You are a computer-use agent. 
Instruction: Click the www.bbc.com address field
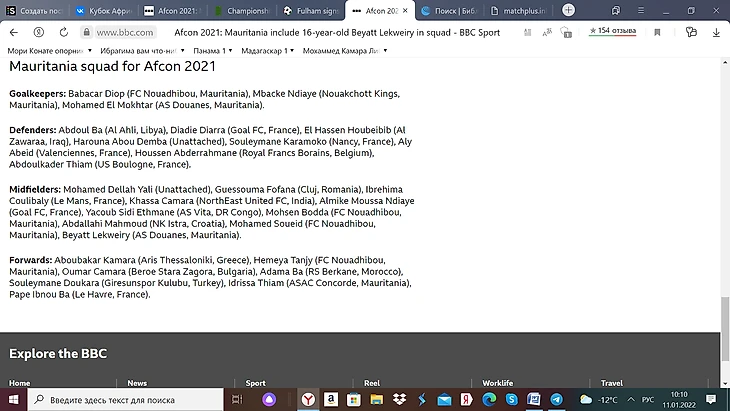pyautogui.click(x=125, y=32)
